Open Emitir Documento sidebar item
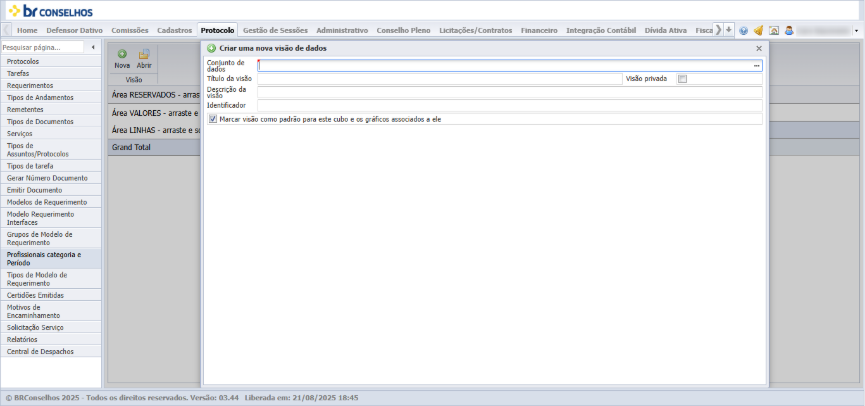Screen dimensions: 865x406 pos(51,190)
